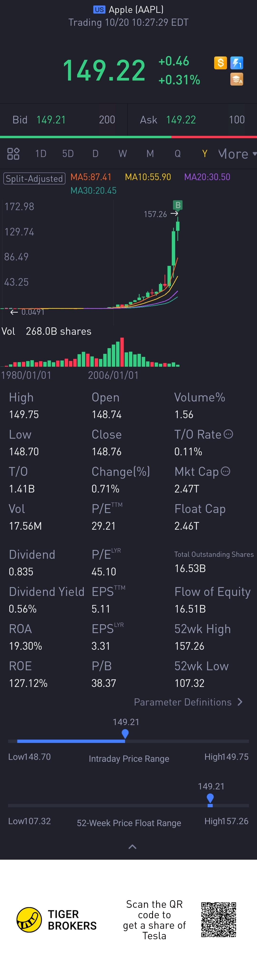The height and width of the screenshot is (980, 257).
Task: Switch to the 1D chart tab
Action: 41,154
